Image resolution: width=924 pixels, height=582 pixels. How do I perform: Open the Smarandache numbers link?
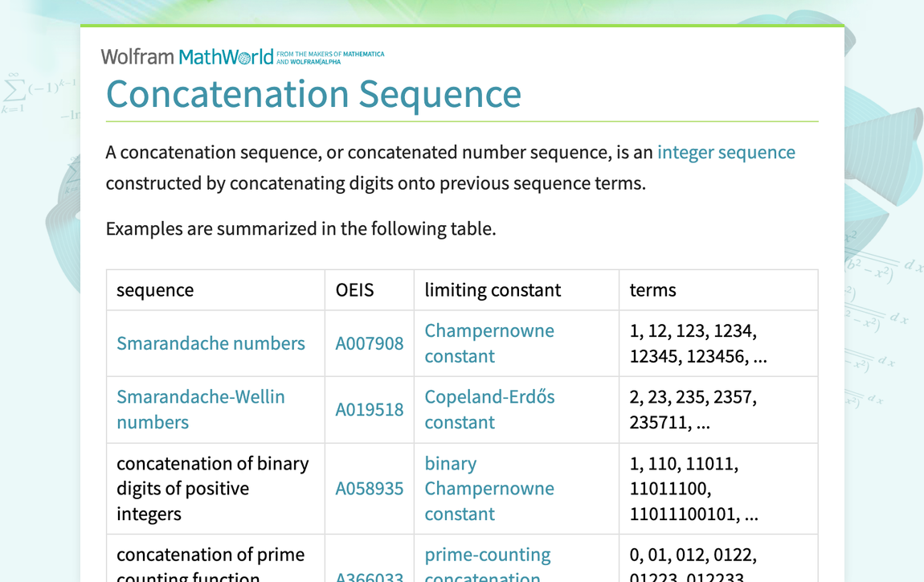point(211,343)
